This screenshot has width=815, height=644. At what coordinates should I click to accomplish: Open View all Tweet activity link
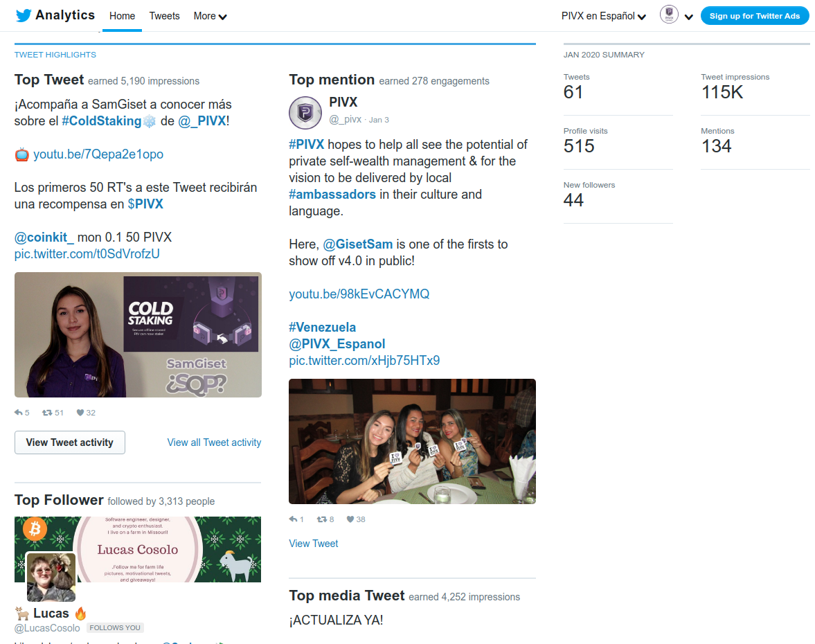[214, 442]
